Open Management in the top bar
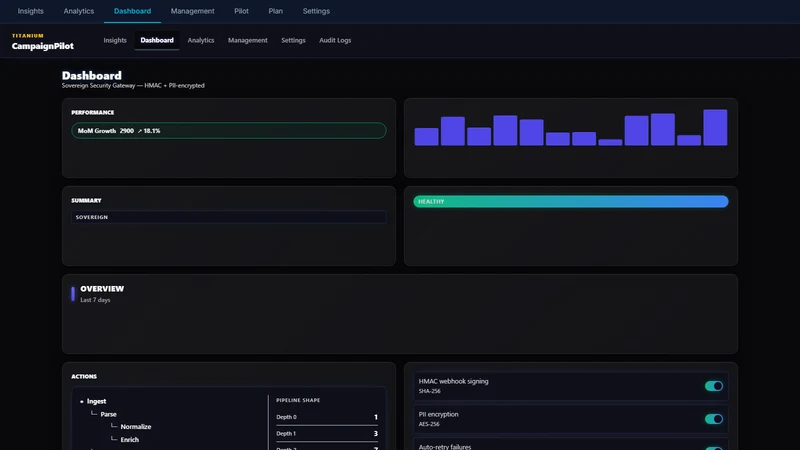Viewport: 800px width, 450px height. (x=192, y=11)
